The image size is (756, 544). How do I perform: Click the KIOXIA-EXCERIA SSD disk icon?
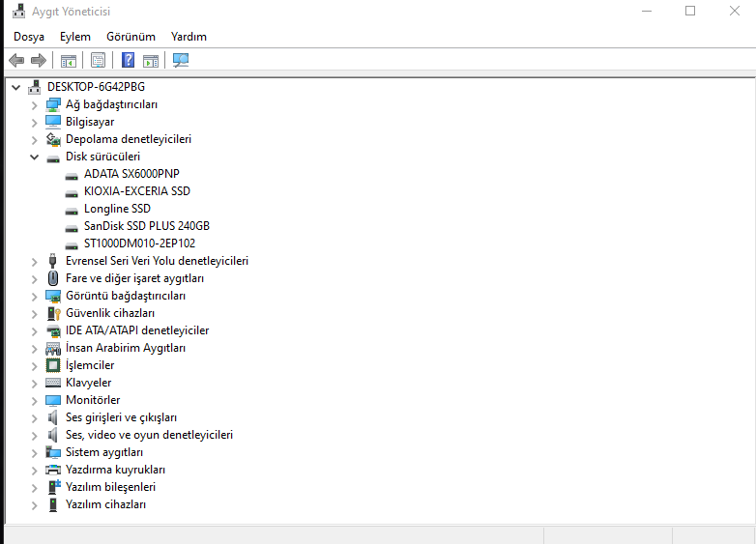click(72, 193)
